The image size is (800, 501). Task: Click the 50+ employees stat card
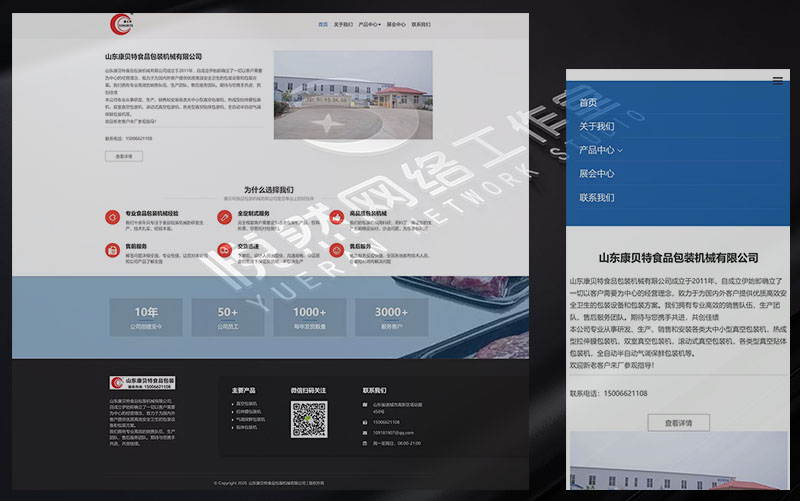click(x=228, y=317)
